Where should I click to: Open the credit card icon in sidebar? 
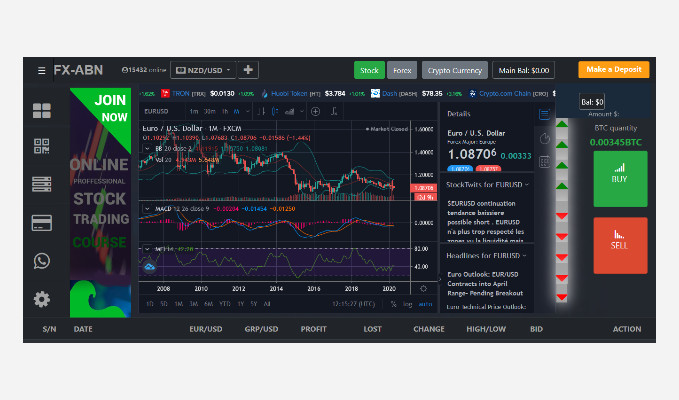42,223
